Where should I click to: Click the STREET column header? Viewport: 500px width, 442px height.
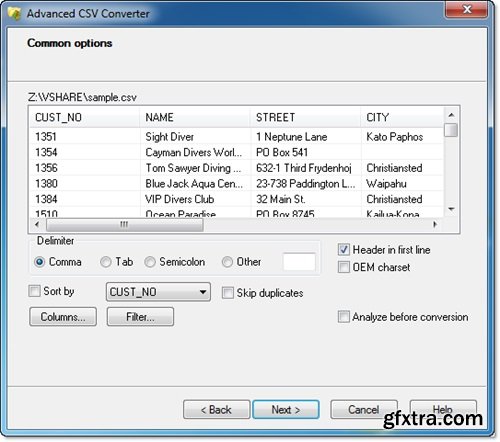(306, 117)
